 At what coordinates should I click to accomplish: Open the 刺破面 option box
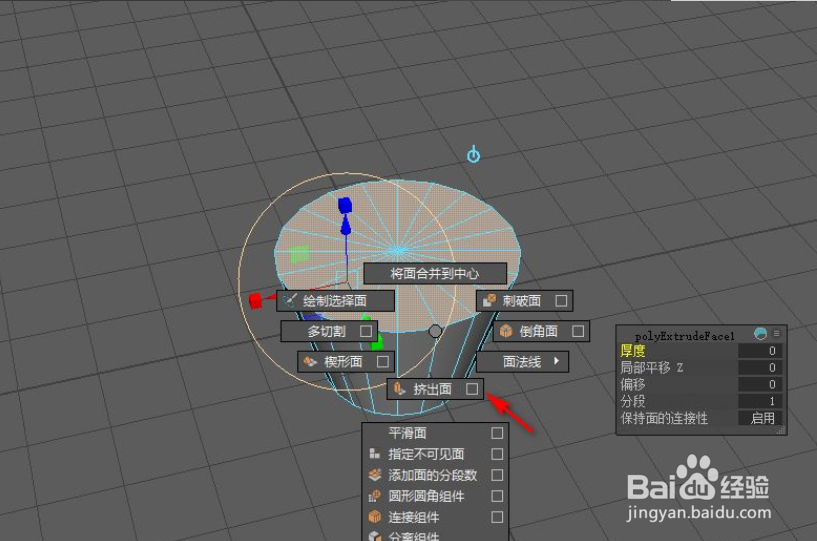[x=561, y=301]
